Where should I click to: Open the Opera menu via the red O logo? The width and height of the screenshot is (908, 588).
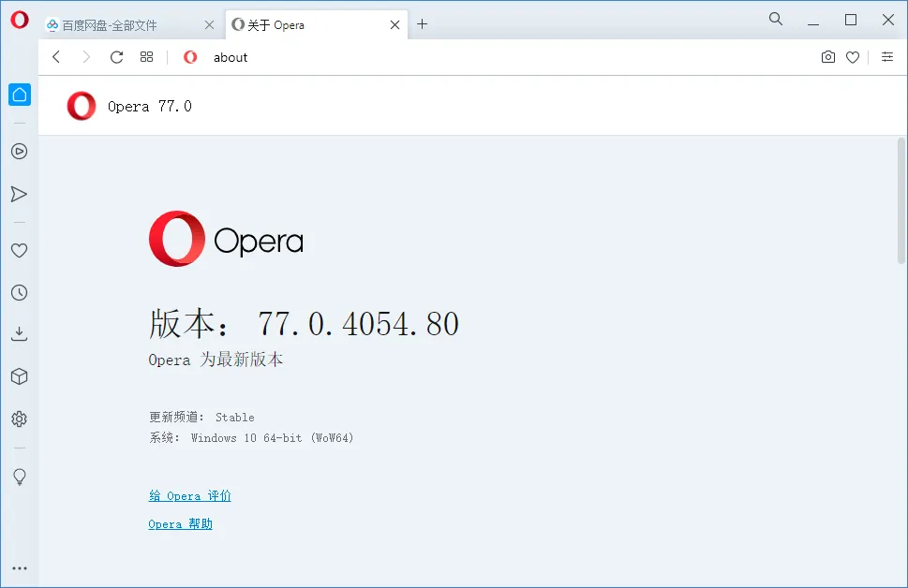(19, 19)
